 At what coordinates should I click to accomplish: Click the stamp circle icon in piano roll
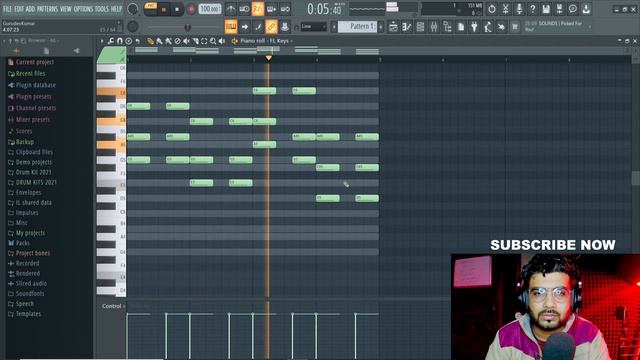coord(129,41)
